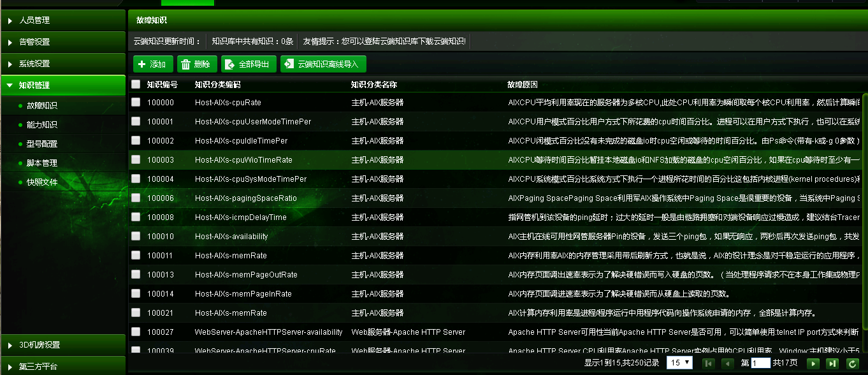Click knowledge number 100008 cell
Viewport: 868px width, 375px height.
tap(160, 217)
